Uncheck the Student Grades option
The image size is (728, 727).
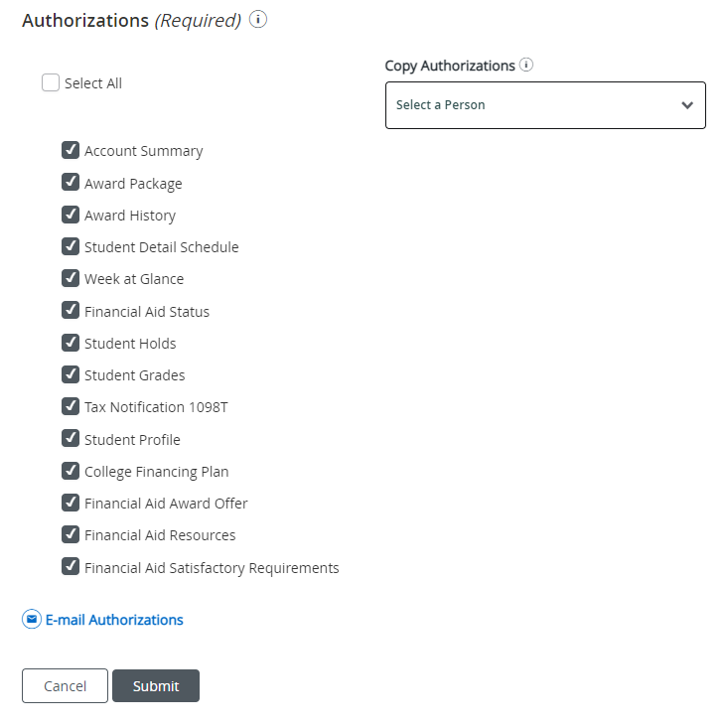point(71,374)
